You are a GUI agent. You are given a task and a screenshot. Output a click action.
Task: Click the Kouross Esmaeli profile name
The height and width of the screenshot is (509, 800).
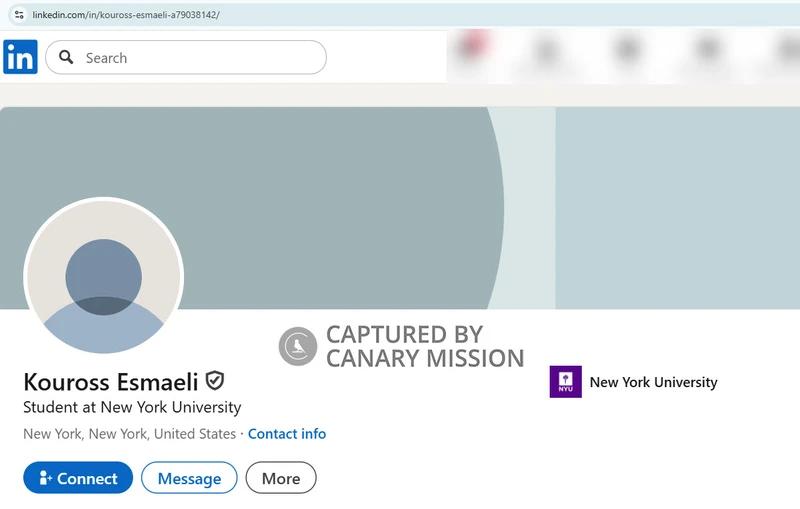tap(110, 382)
